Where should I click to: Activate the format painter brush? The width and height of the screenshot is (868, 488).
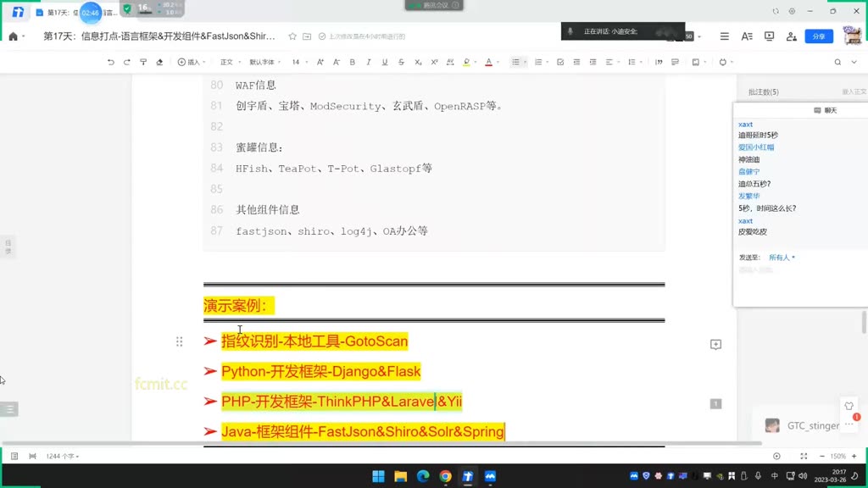143,62
